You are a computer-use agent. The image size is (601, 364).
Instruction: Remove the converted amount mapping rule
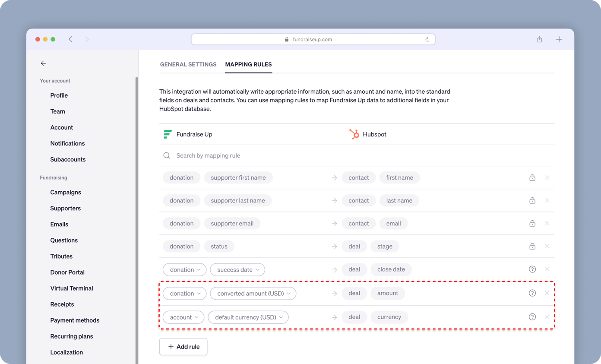(x=547, y=293)
